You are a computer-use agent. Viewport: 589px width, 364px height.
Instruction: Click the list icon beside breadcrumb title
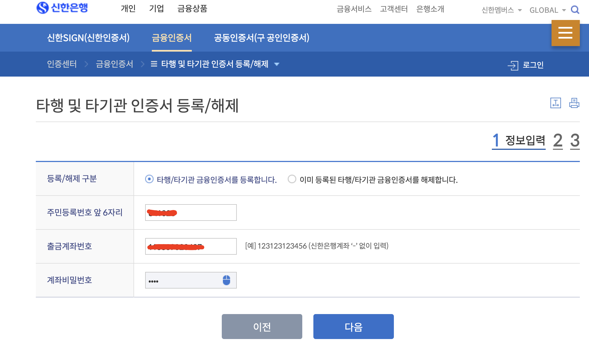pyautogui.click(x=154, y=64)
